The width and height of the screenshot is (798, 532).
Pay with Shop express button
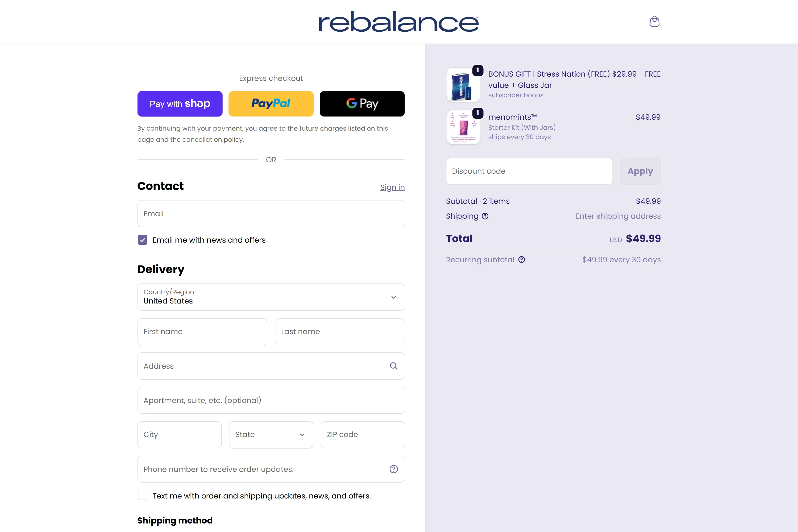[x=180, y=104]
